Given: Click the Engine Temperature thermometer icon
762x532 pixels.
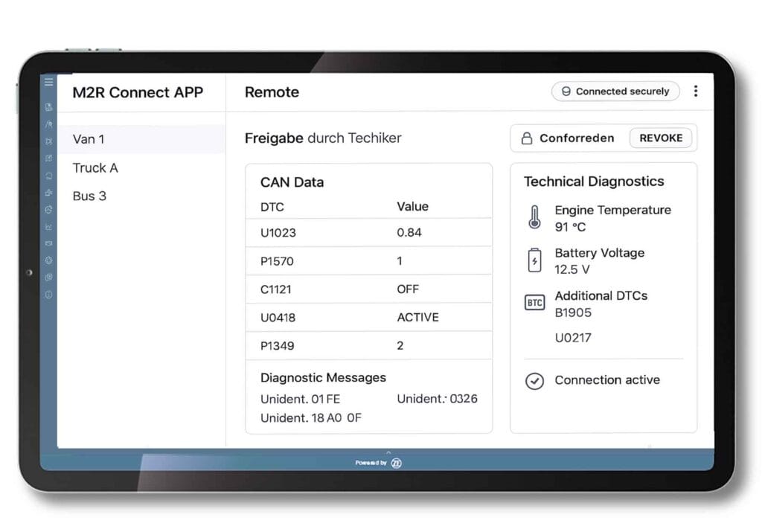Looking at the screenshot, I should (534, 217).
